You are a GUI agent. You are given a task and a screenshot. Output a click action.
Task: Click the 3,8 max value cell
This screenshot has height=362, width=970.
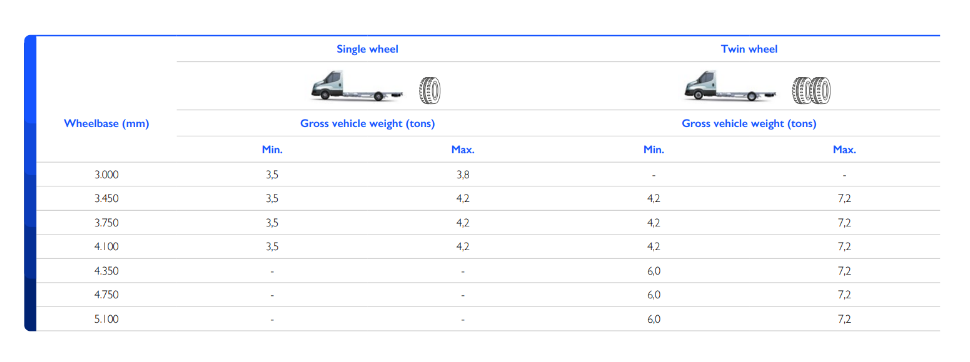pos(463,175)
